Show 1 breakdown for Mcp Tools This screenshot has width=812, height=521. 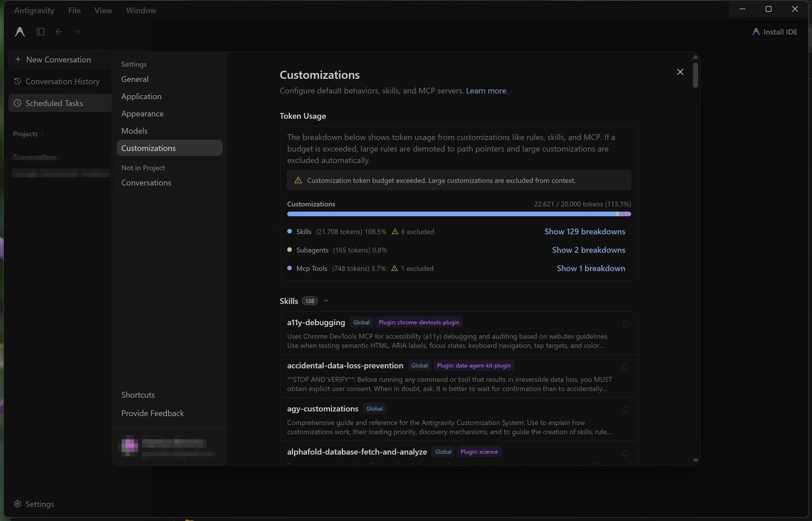click(591, 269)
